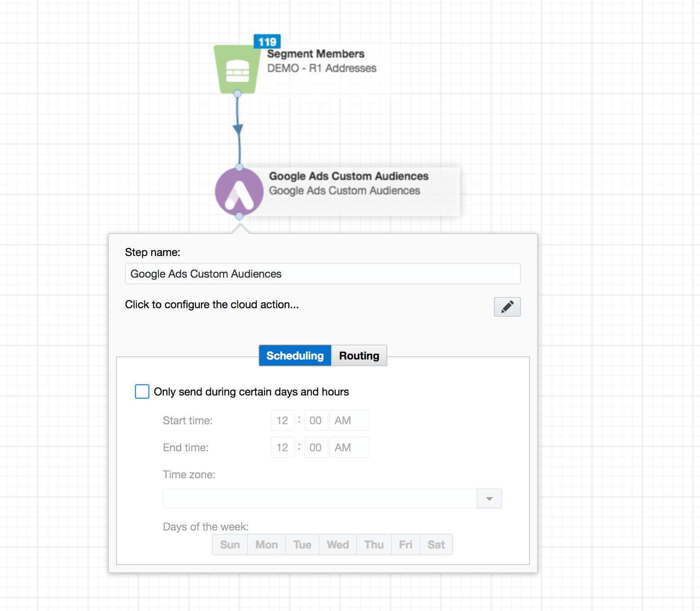Click the 'Segment Members' node title

[x=316, y=54]
